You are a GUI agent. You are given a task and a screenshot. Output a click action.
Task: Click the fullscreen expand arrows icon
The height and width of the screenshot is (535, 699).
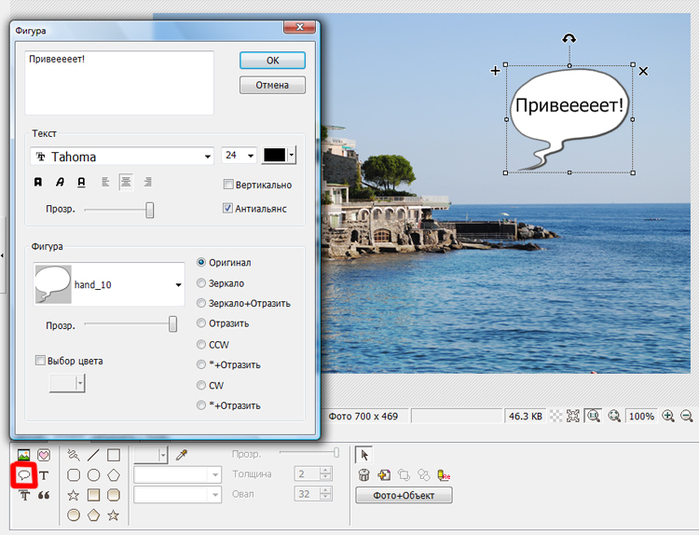[573, 416]
